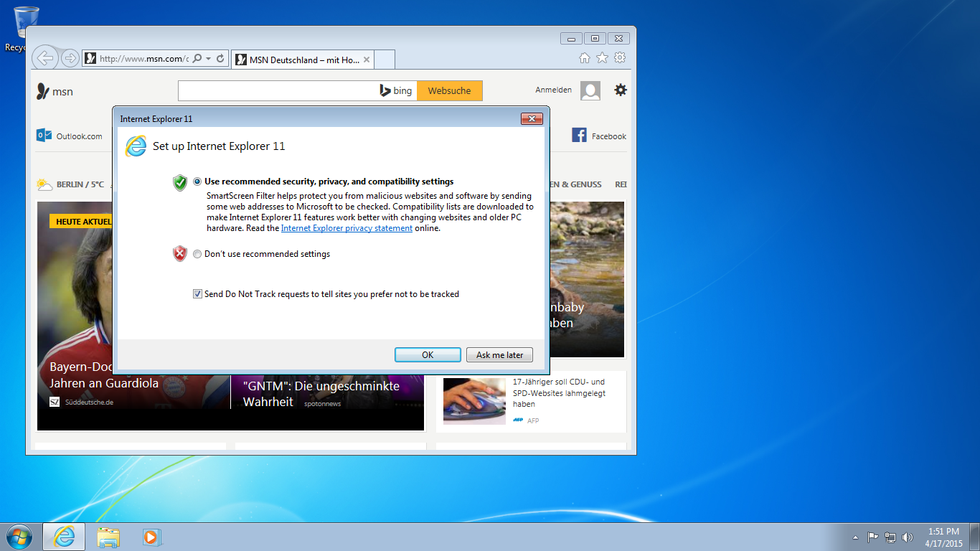This screenshot has height=551, width=980.
Task: Click 'Set up Internet Explorer 11' heading
Action: (219, 146)
